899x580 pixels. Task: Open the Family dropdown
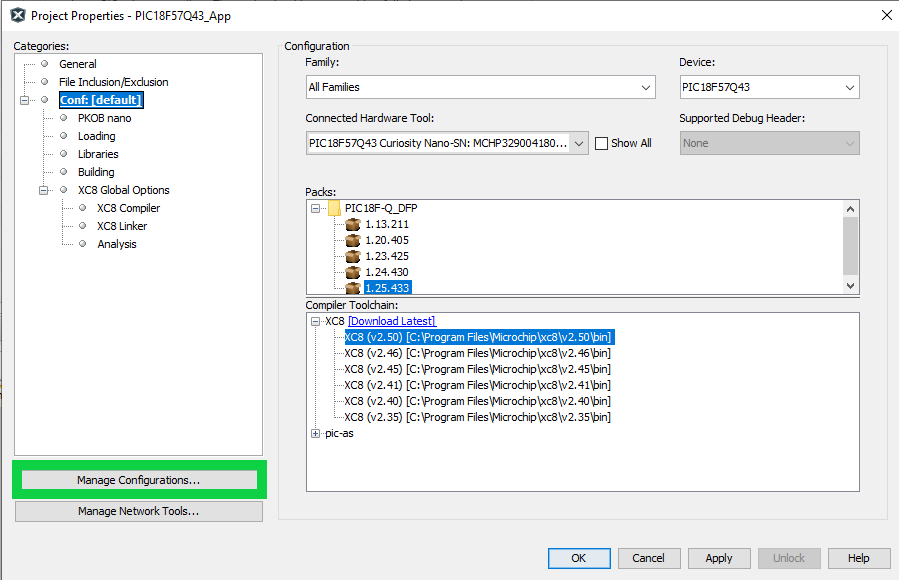(x=480, y=87)
